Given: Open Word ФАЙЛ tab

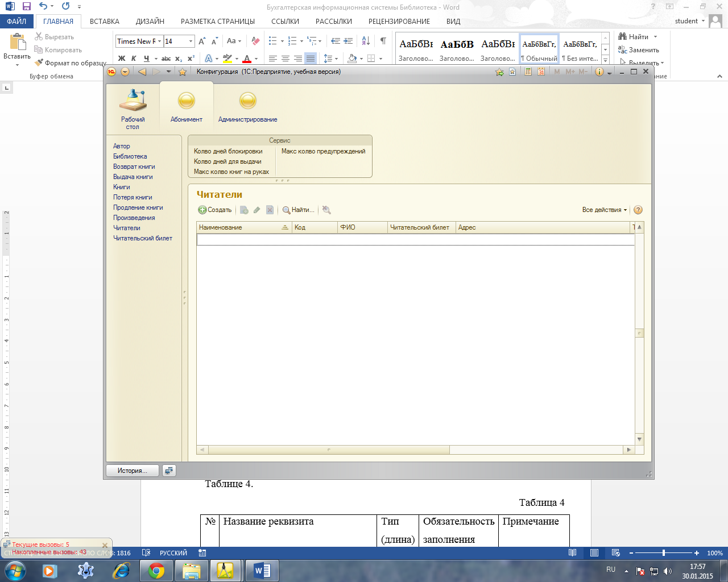Looking at the screenshot, I should (x=16, y=21).
